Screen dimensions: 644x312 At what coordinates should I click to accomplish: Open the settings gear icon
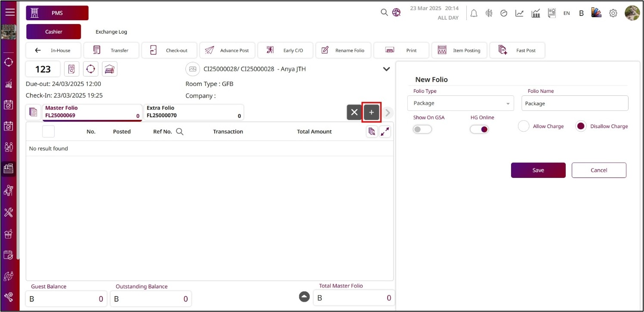(613, 13)
